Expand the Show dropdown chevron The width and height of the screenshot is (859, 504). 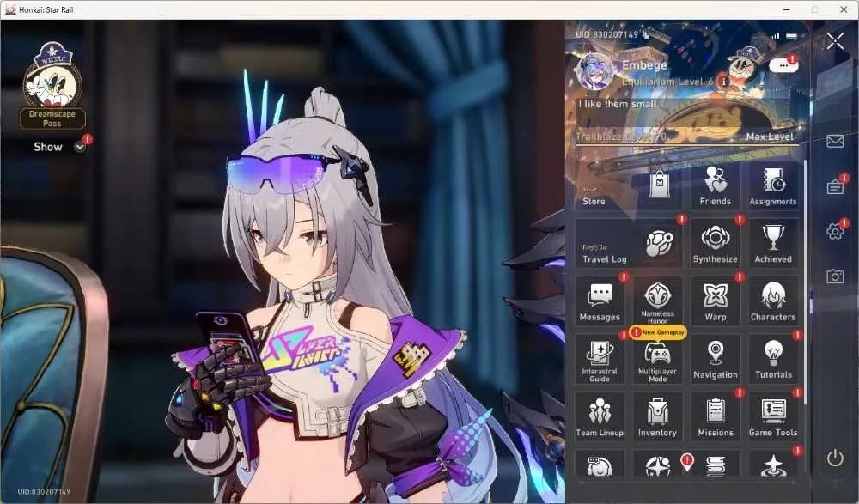point(80,147)
